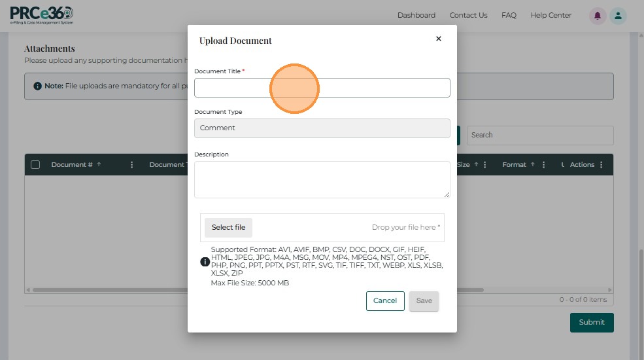Click the Attachments section heading
Image resolution: width=644 pixels, height=360 pixels.
pyautogui.click(x=49, y=48)
